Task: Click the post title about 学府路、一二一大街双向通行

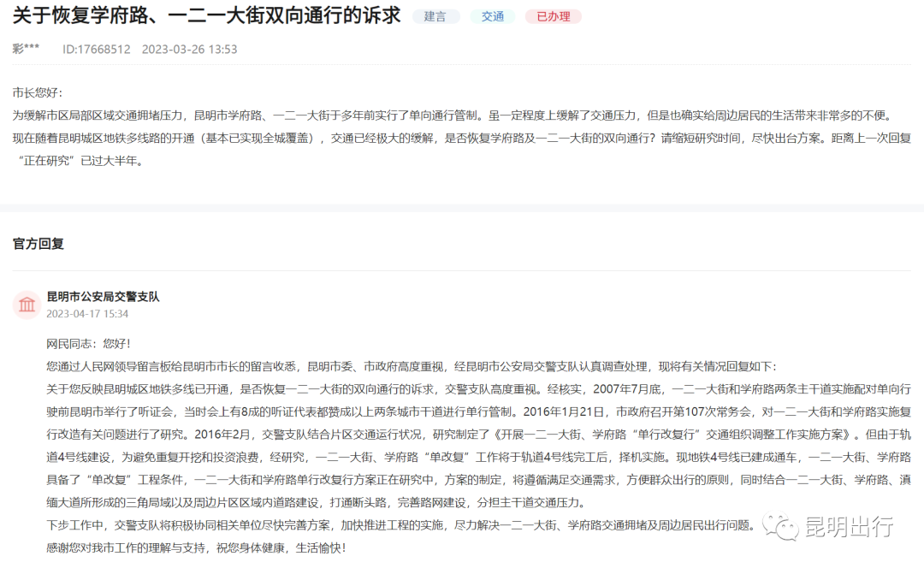Action: point(207,16)
